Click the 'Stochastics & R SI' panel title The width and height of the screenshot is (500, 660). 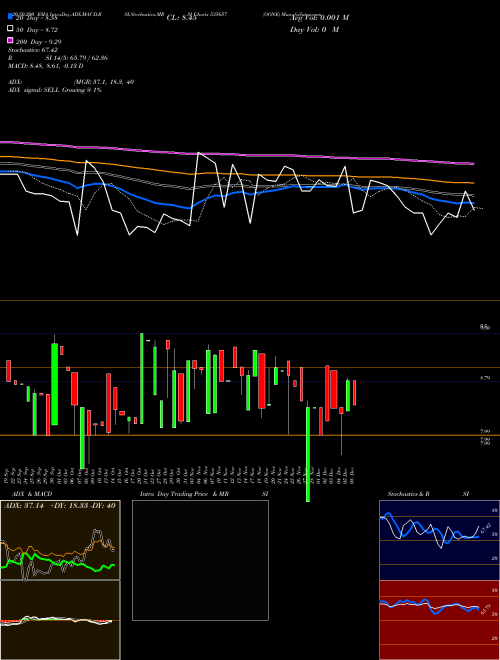pos(428,494)
